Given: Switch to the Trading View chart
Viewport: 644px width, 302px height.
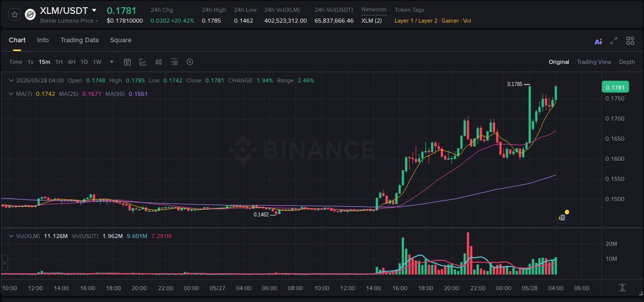Looking at the screenshot, I should (x=594, y=62).
